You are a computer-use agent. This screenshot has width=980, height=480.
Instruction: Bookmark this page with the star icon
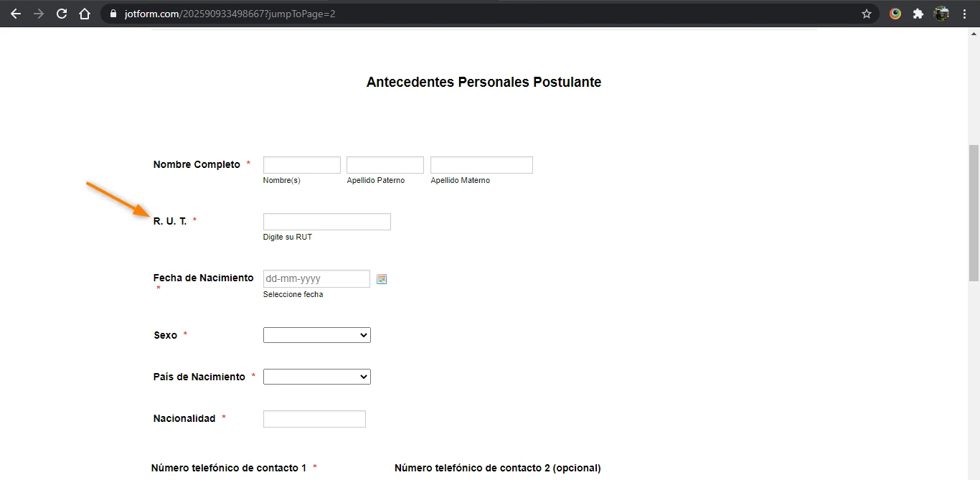coord(866,14)
